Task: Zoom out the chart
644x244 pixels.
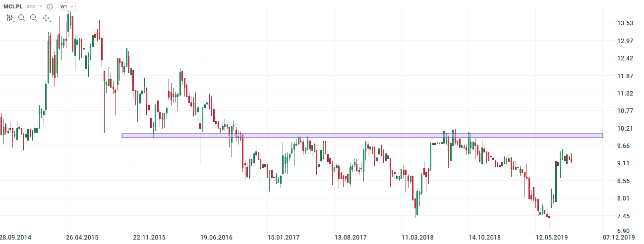Action: coord(22,18)
